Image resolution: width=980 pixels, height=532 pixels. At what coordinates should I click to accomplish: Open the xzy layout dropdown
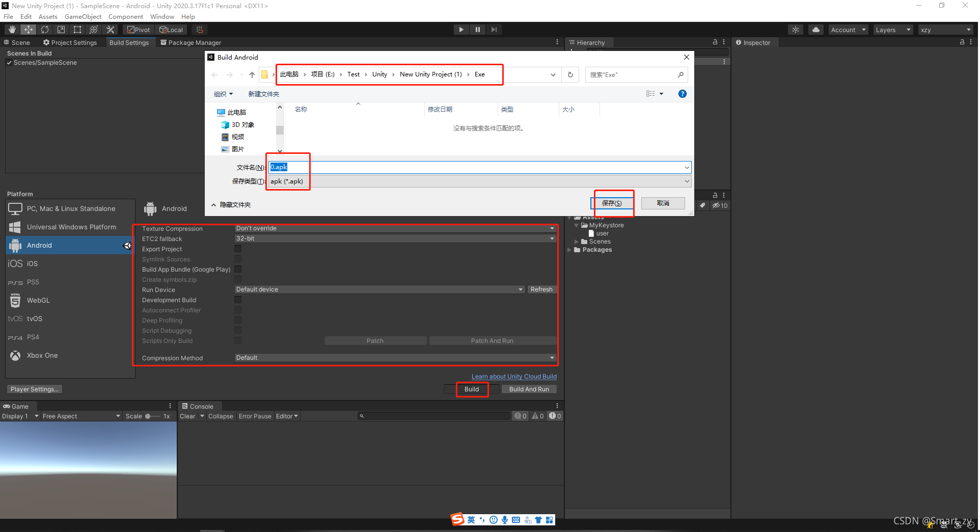[946, 30]
